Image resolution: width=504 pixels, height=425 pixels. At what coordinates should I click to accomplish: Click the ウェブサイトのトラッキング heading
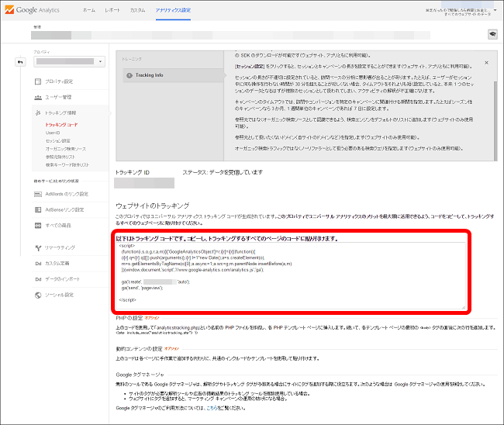pos(152,206)
